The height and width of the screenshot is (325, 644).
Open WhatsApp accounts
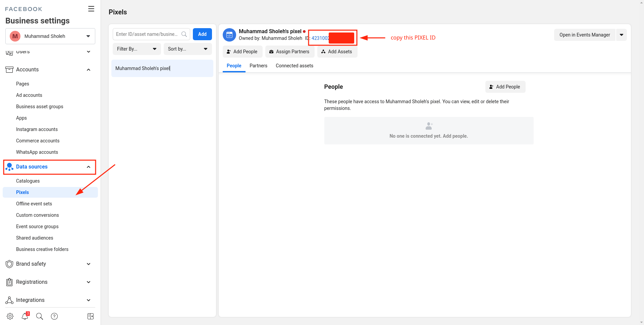[37, 152]
